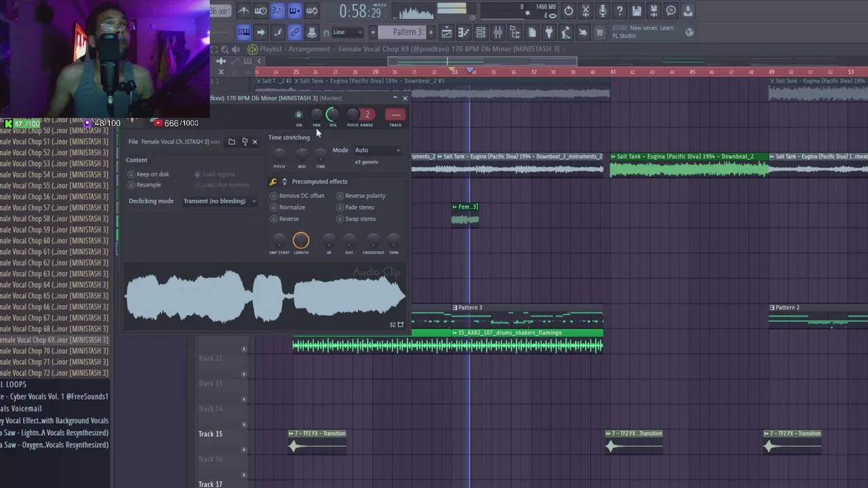Click the CROSSFADE knob

point(373,241)
